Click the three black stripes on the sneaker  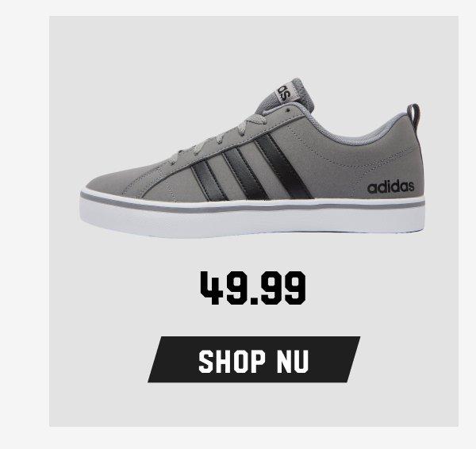coord(252,168)
